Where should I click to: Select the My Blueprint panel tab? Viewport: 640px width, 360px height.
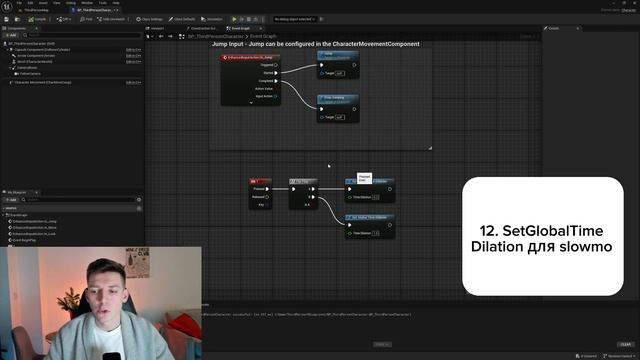[x=17, y=192]
